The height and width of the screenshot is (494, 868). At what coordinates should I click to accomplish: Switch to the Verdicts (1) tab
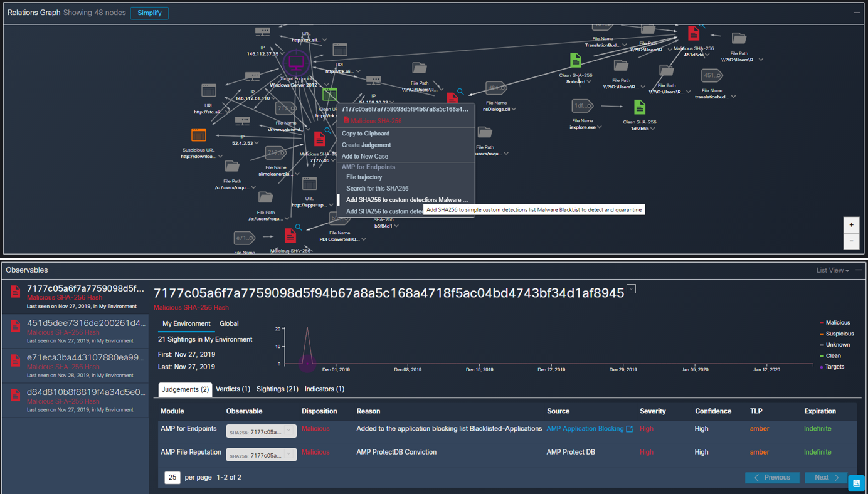point(233,389)
